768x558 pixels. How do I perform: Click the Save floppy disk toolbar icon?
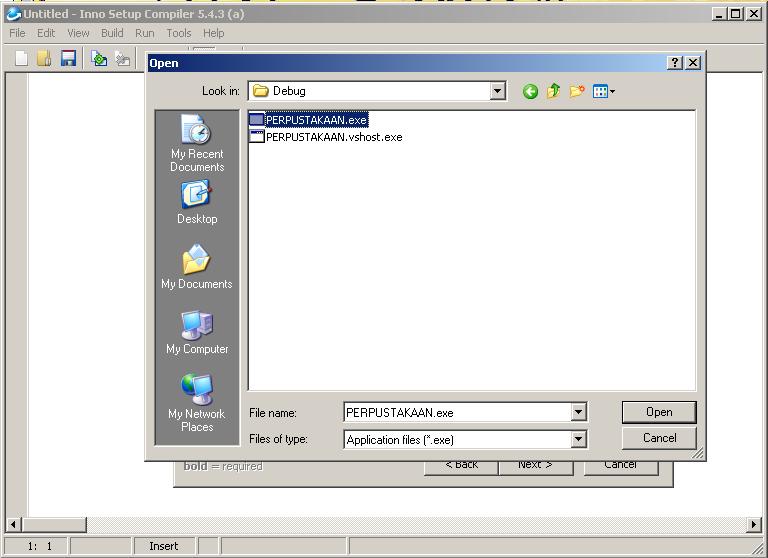(x=69, y=59)
